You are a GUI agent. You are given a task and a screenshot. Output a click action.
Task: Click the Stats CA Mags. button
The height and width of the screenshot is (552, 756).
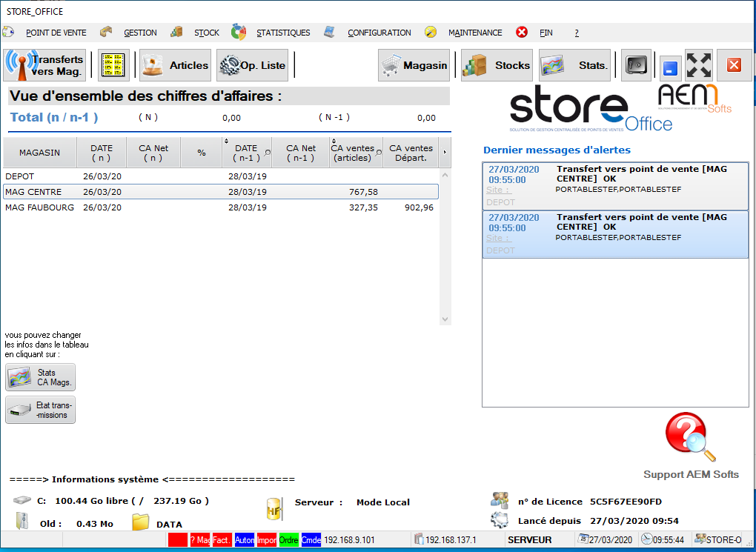41,377
